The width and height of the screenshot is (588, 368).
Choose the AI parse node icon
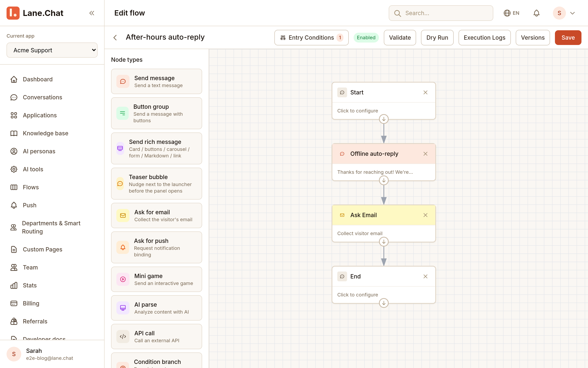click(123, 308)
